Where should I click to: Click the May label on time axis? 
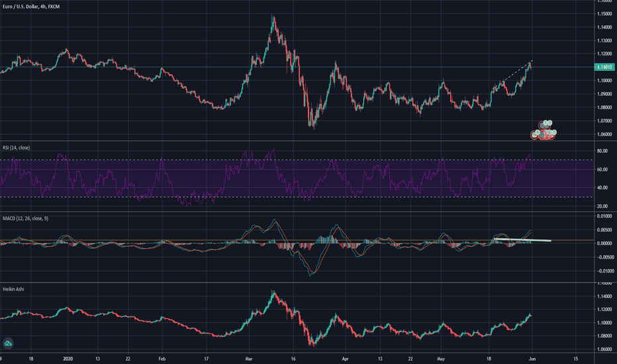(x=441, y=359)
